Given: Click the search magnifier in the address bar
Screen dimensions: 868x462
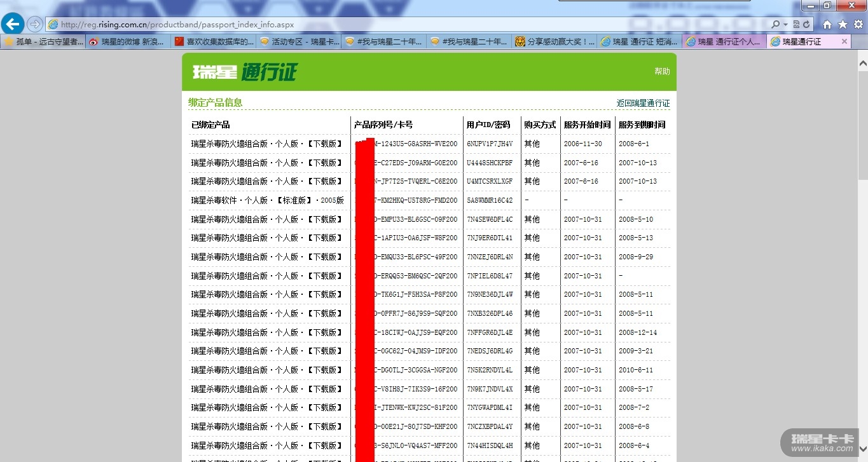Looking at the screenshot, I should coord(776,24).
